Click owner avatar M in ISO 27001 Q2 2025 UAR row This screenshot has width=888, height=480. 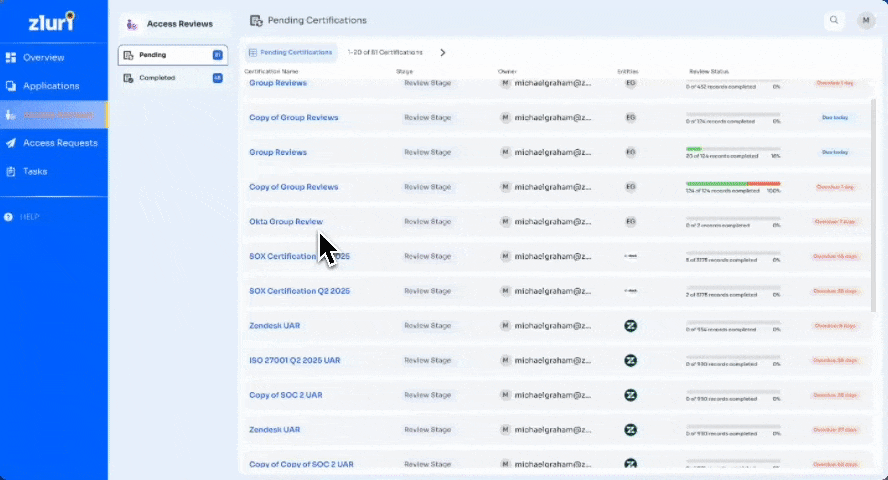coord(505,360)
